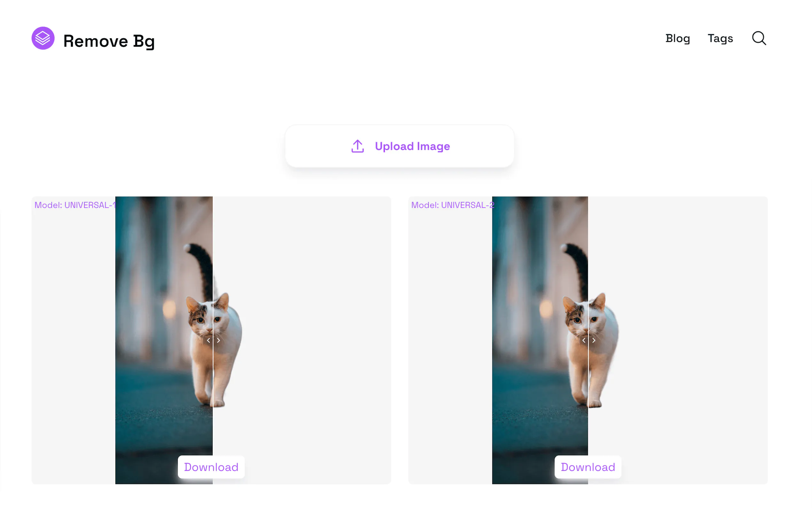Download the UNIVERSAL-1 result

tap(211, 467)
